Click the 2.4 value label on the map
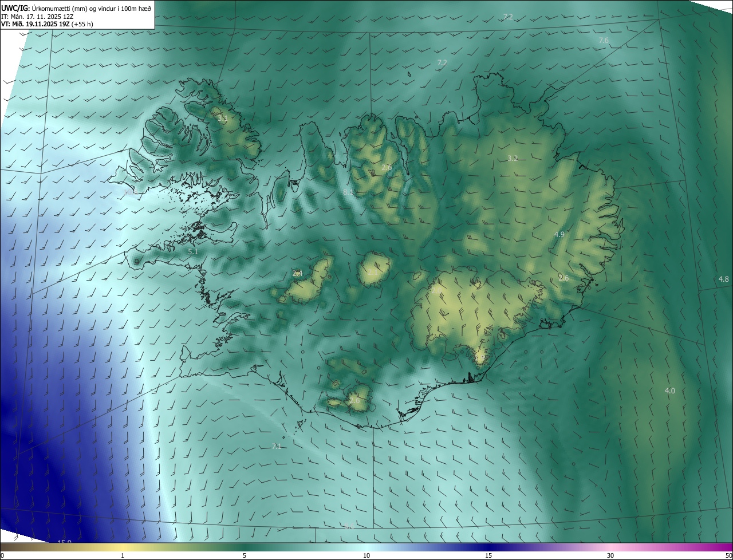This screenshot has height=560, width=733. [x=297, y=274]
